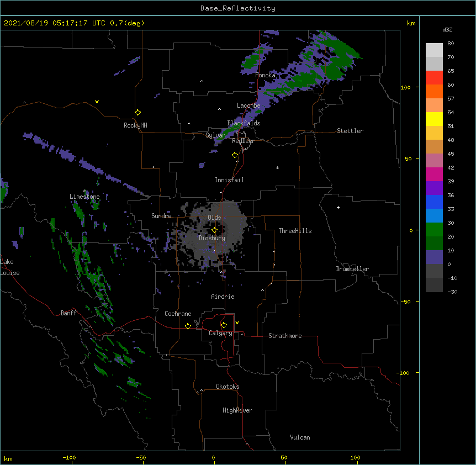This screenshot has height=465, width=476.
Task: Click the Airdrie city label
Action: click(x=223, y=297)
